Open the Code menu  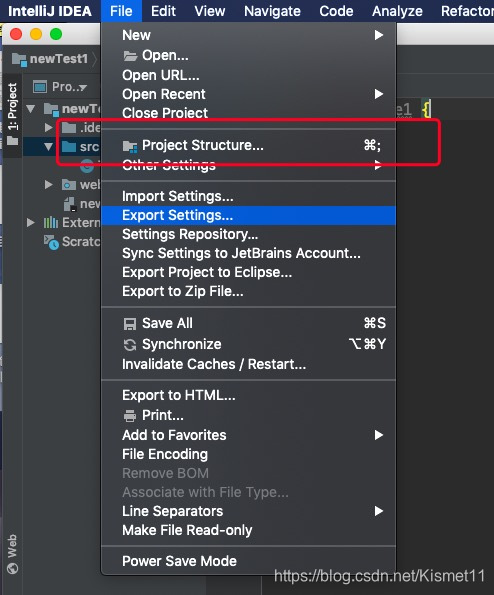coord(336,11)
